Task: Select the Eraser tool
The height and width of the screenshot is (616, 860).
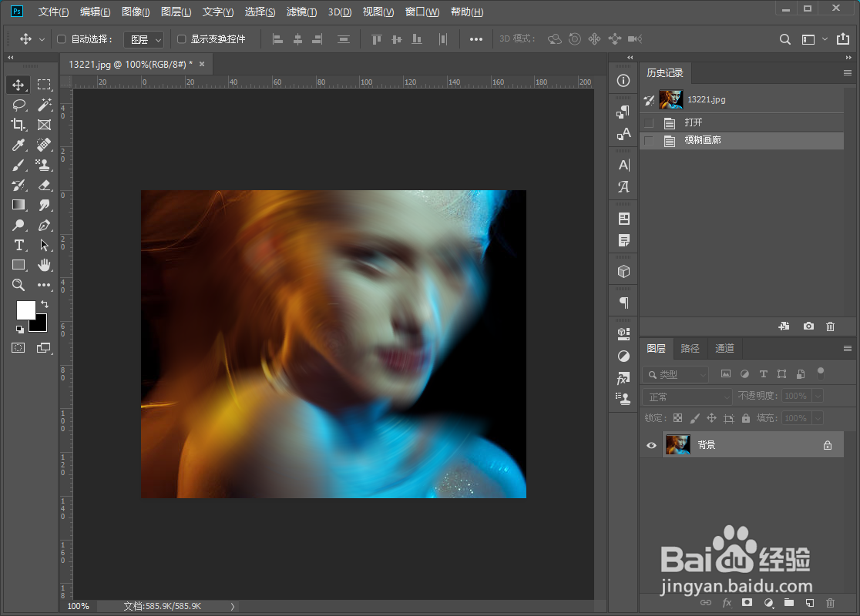Action: 44,186
